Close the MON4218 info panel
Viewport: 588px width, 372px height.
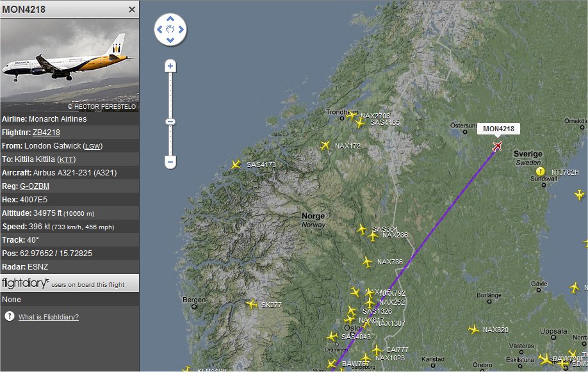(x=132, y=10)
